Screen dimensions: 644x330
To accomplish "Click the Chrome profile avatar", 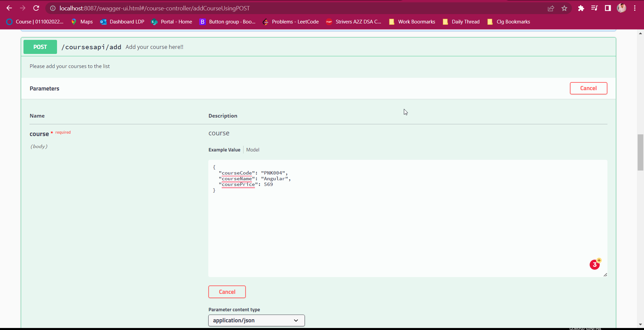I will click(622, 8).
